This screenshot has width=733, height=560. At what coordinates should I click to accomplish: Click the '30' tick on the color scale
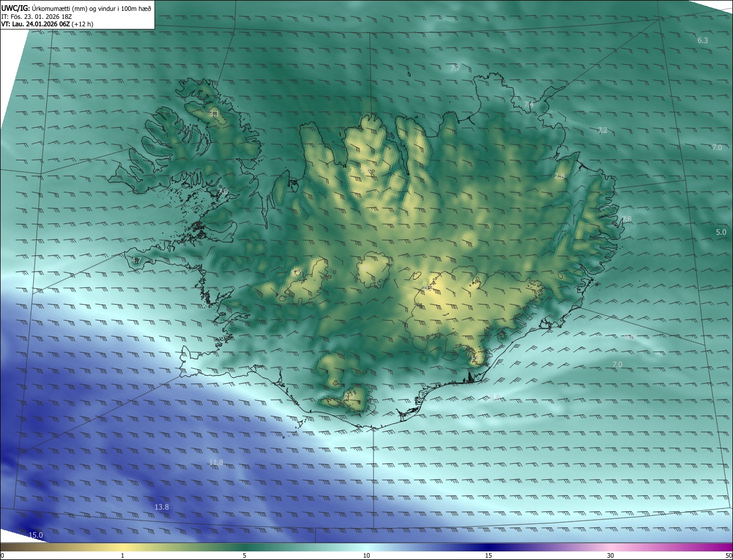[610, 555]
